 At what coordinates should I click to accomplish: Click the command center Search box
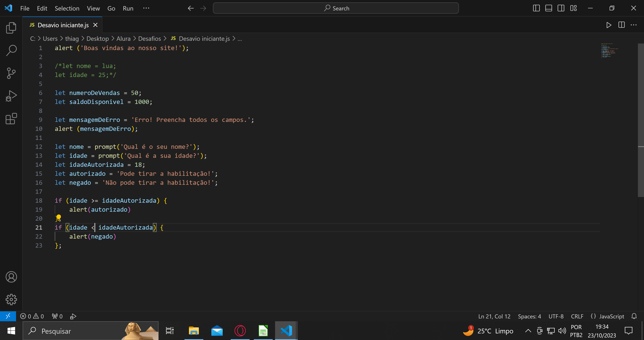coord(336,8)
